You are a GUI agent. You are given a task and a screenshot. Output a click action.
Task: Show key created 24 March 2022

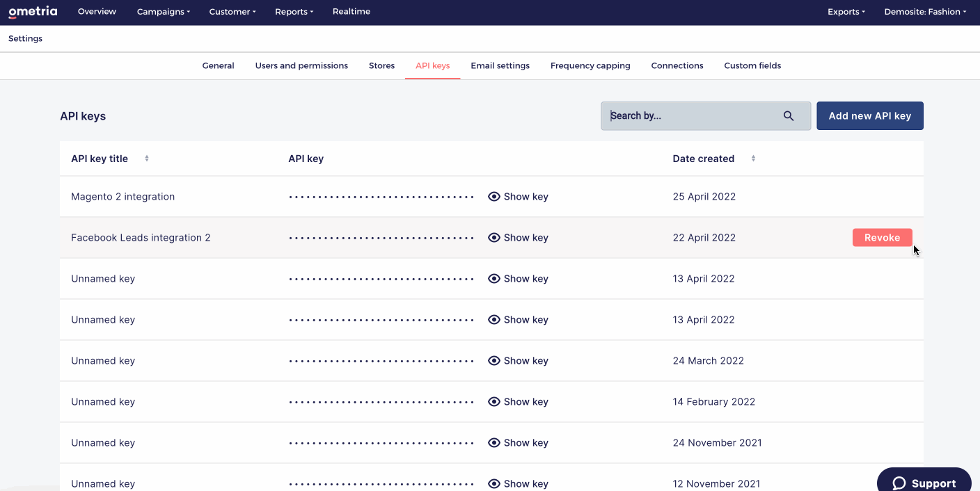click(x=518, y=361)
